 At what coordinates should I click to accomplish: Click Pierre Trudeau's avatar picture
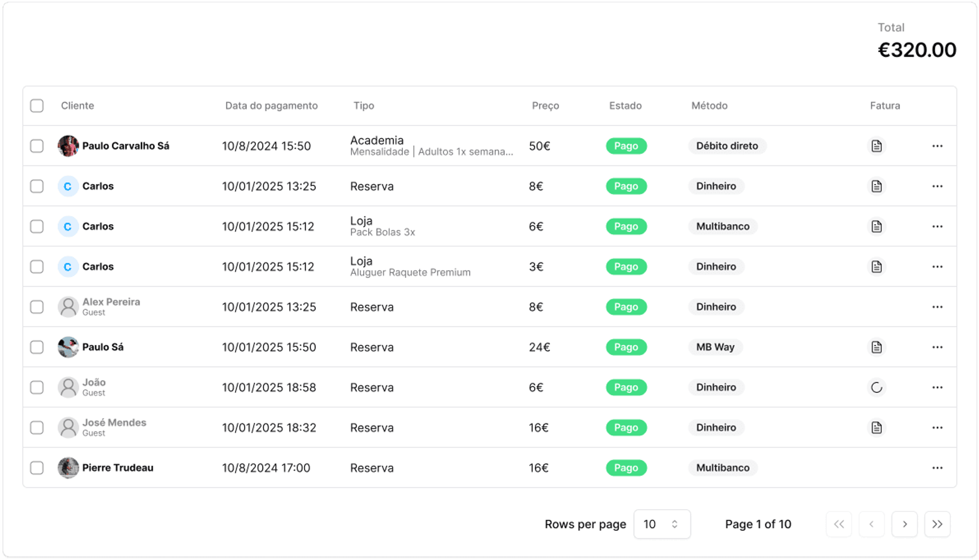tap(68, 468)
